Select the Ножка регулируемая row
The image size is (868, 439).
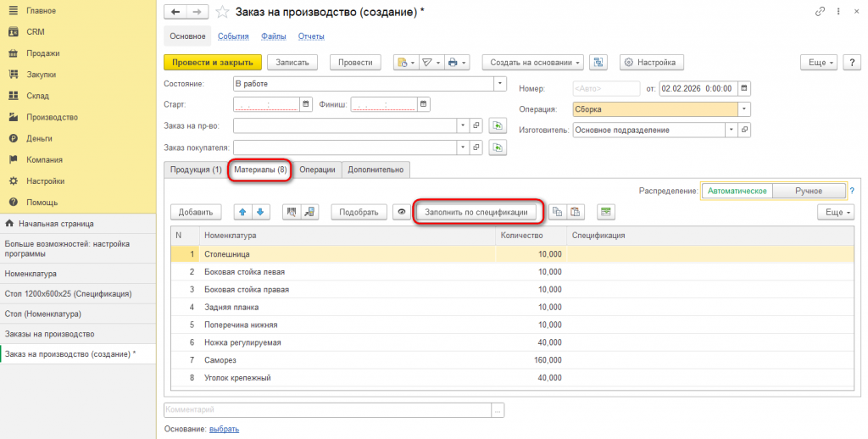click(x=512, y=342)
